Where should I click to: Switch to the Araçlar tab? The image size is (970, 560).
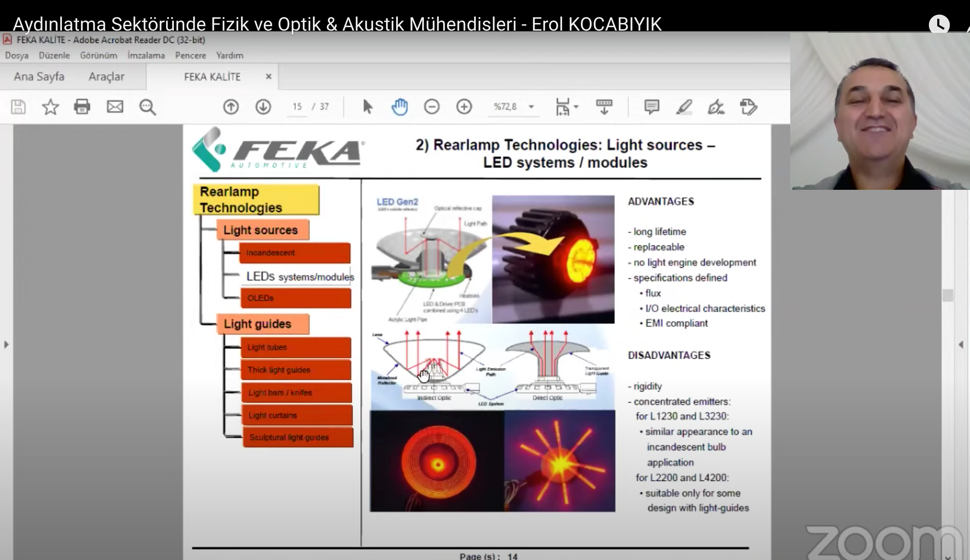[x=107, y=77]
